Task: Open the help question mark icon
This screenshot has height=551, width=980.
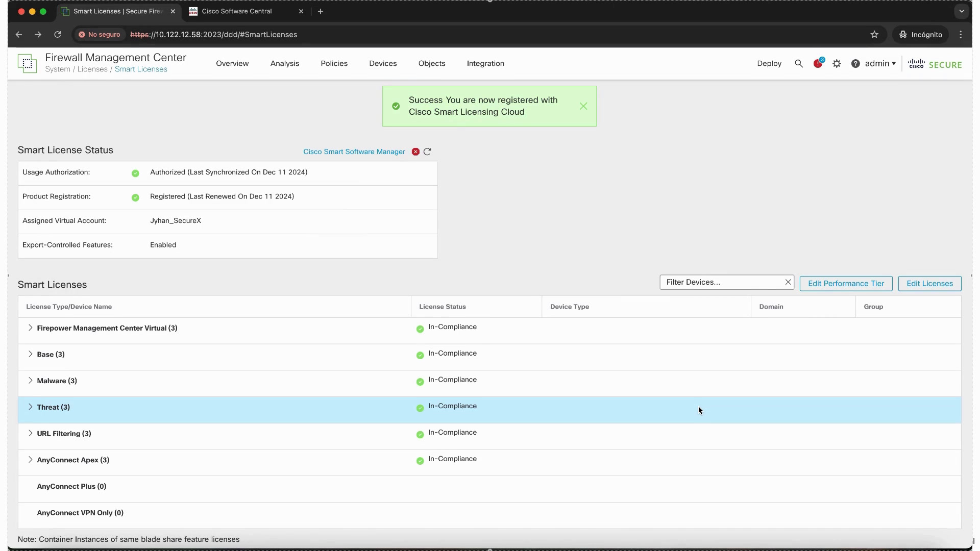Action: [855, 63]
